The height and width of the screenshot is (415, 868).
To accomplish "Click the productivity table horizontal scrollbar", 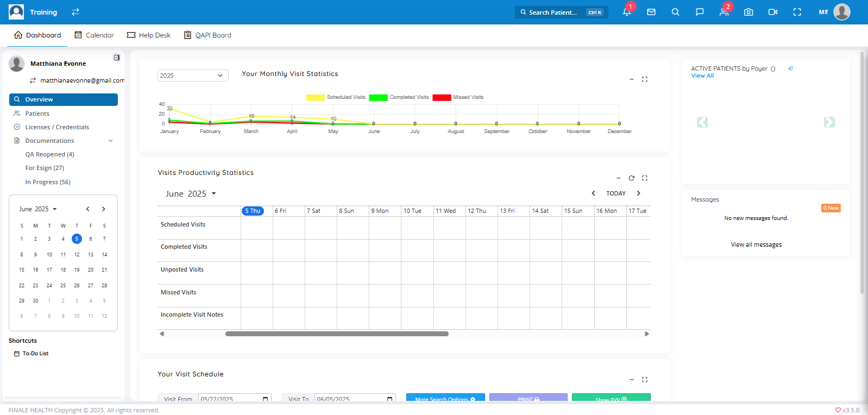I will (x=337, y=334).
